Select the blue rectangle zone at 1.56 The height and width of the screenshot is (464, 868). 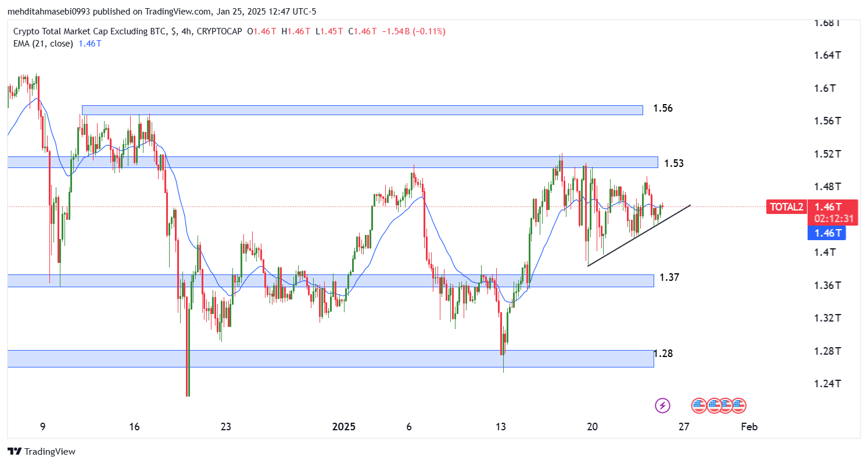[363, 110]
